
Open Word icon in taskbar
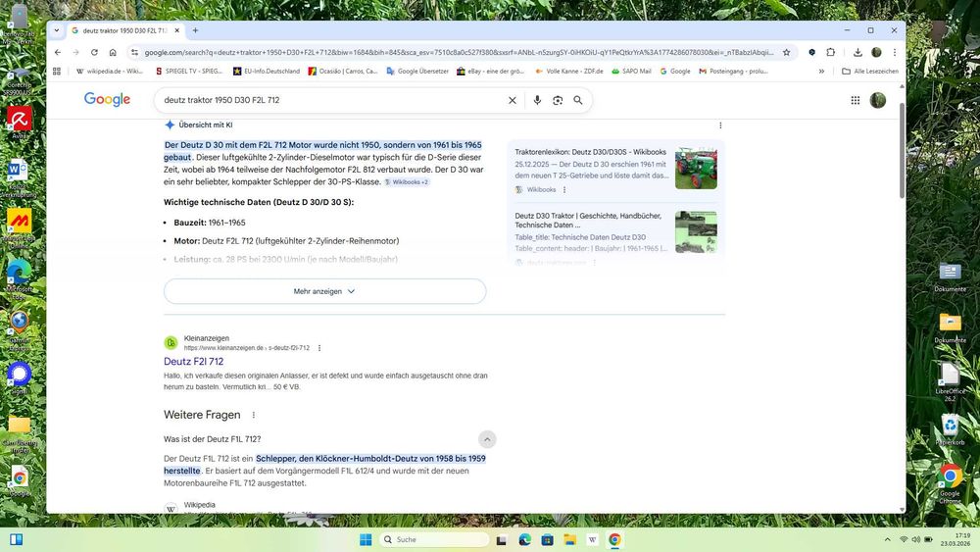click(592, 539)
